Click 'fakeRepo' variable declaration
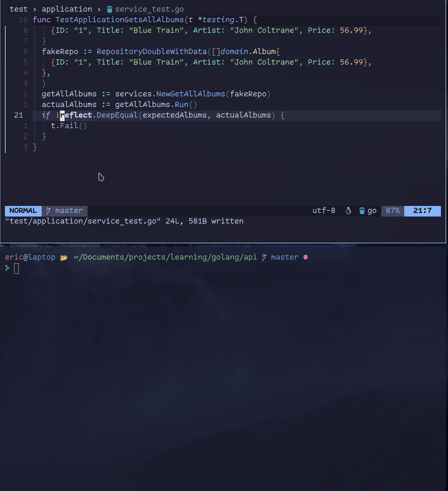This screenshot has height=491, width=448. pyautogui.click(x=60, y=52)
